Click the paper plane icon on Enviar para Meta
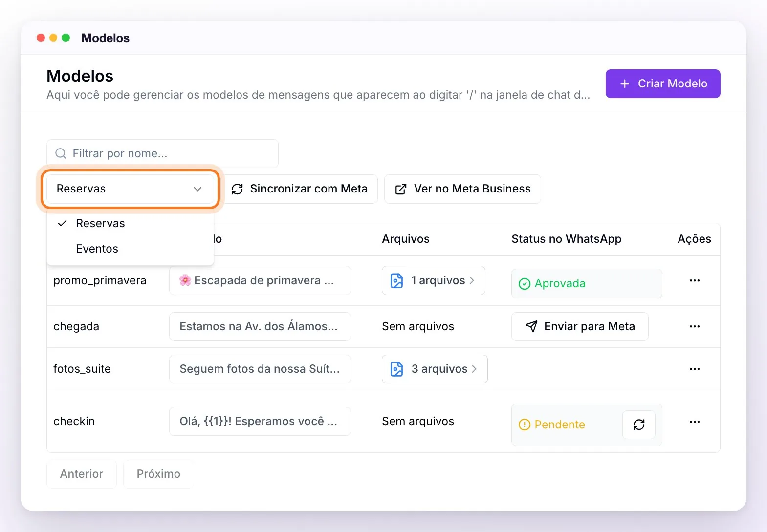The image size is (767, 532). [531, 326]
